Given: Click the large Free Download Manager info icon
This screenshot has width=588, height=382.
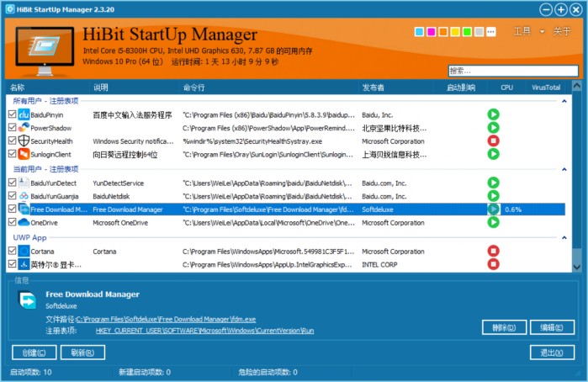Looking at the screenshot, I should point(28,300).
